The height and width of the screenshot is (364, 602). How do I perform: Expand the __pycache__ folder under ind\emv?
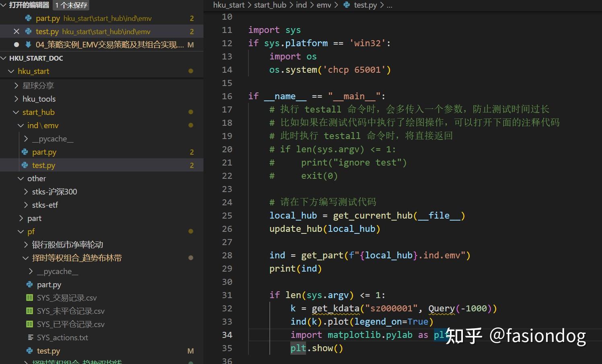click(26, 138)
